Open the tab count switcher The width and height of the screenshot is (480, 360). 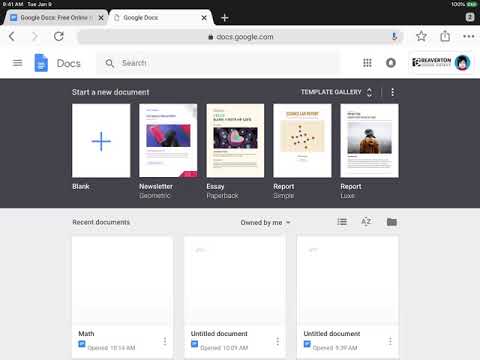pos(470,17)
